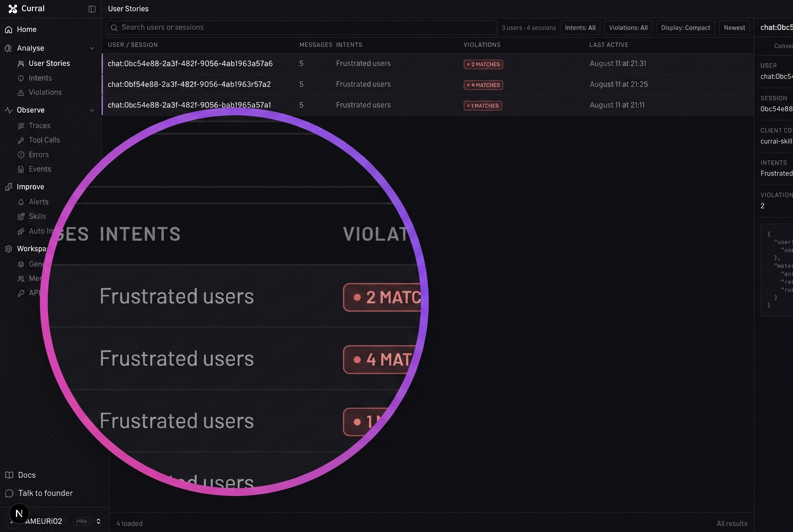Click the Events document icon
Viewport: 793px width, 532px height.
click(21, 169)
